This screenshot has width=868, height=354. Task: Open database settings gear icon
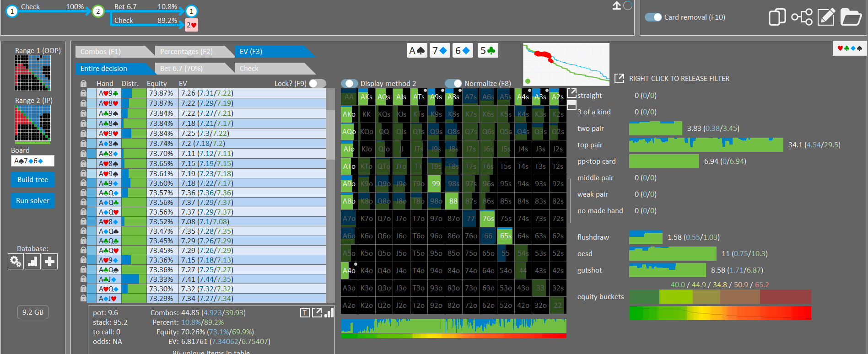(x=16, y=262)
